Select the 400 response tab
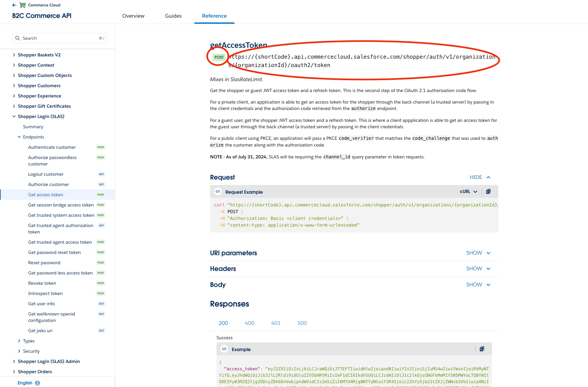The image size is (588, 387). tap(249, 323)
